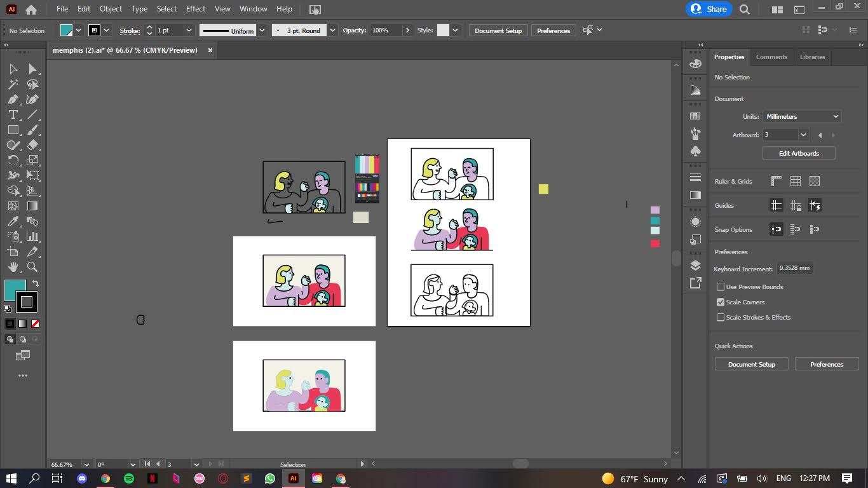This screenshot has width=868, height=488.
Task: Choose the Line Segment tool
Action: tap(32, 114)
